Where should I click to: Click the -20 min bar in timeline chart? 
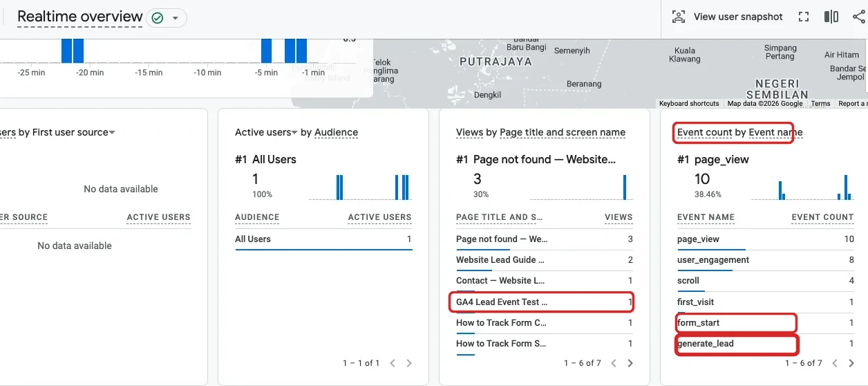pyautogui.click(x=78, y=51)
